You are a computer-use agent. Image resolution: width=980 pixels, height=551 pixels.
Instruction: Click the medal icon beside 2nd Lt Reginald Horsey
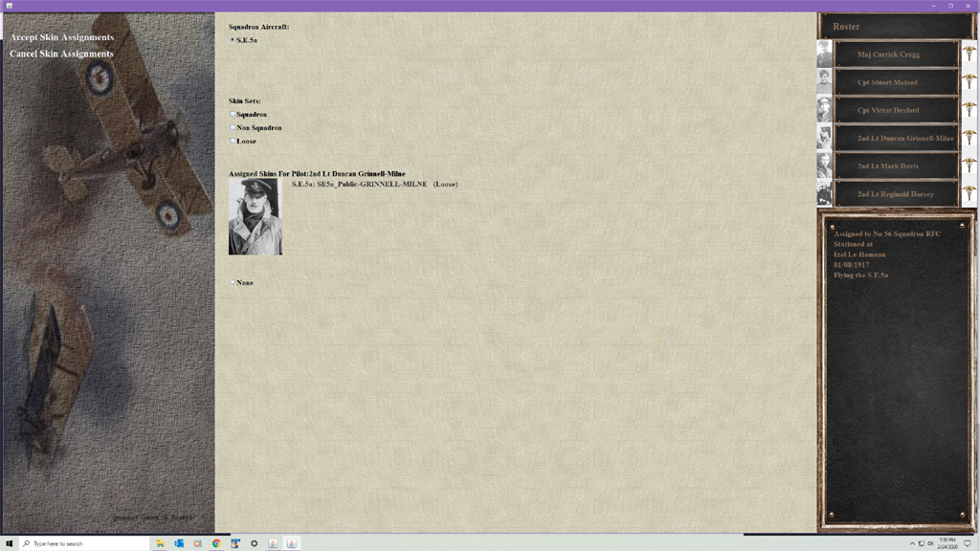click(x=969, y=193)
